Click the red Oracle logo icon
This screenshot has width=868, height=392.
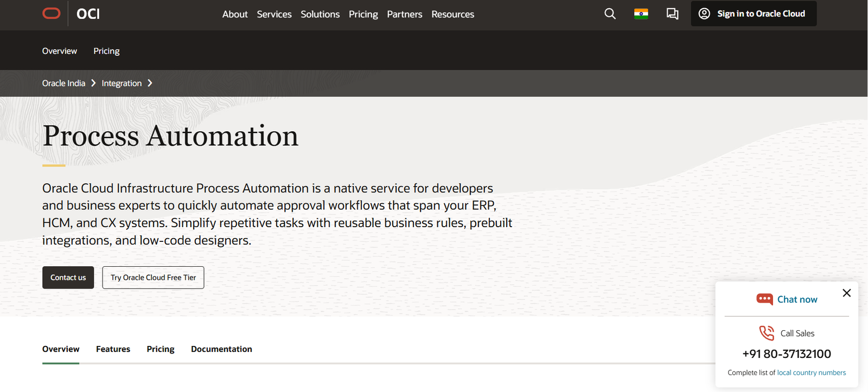[52, 14]
